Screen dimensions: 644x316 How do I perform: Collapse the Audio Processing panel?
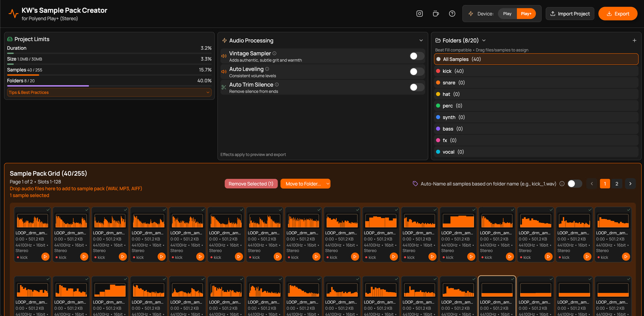click(x=421, y=40)
